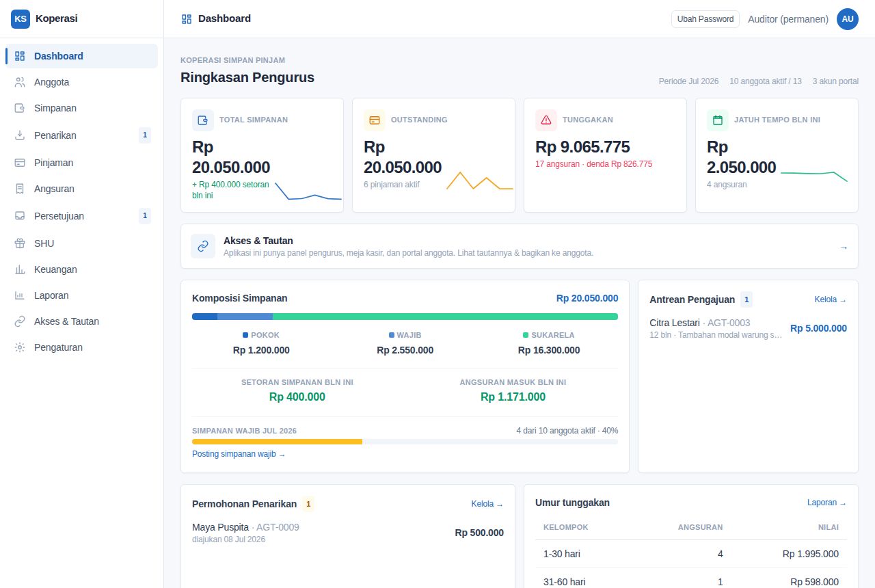
Task: Click the Akses & Tautan link icon in sidebar
Action: point(20,321)
